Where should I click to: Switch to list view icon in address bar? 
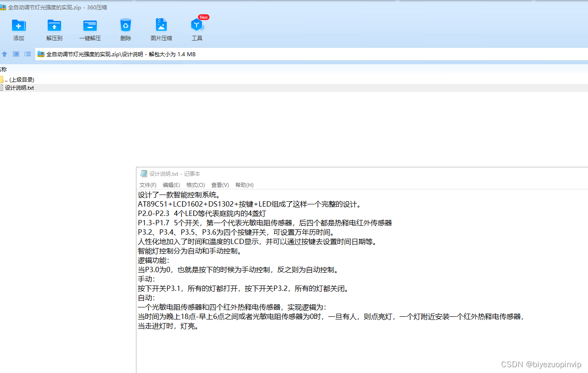(28, 54)
